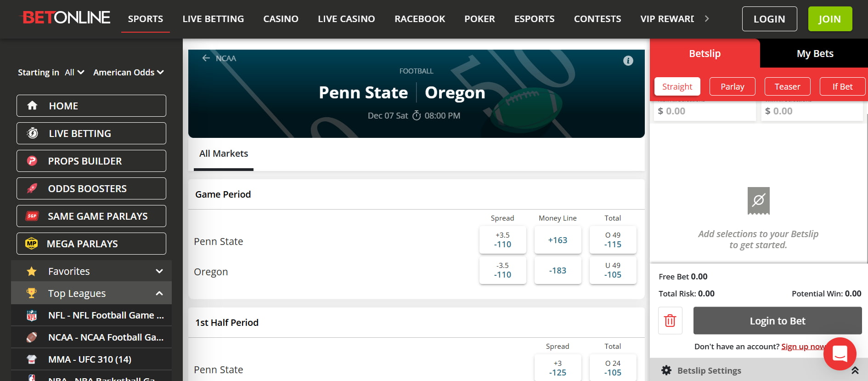Open MMA - UFC 310 (14) league
This screenshot has width=868, height=381.
tap(91, 359)
